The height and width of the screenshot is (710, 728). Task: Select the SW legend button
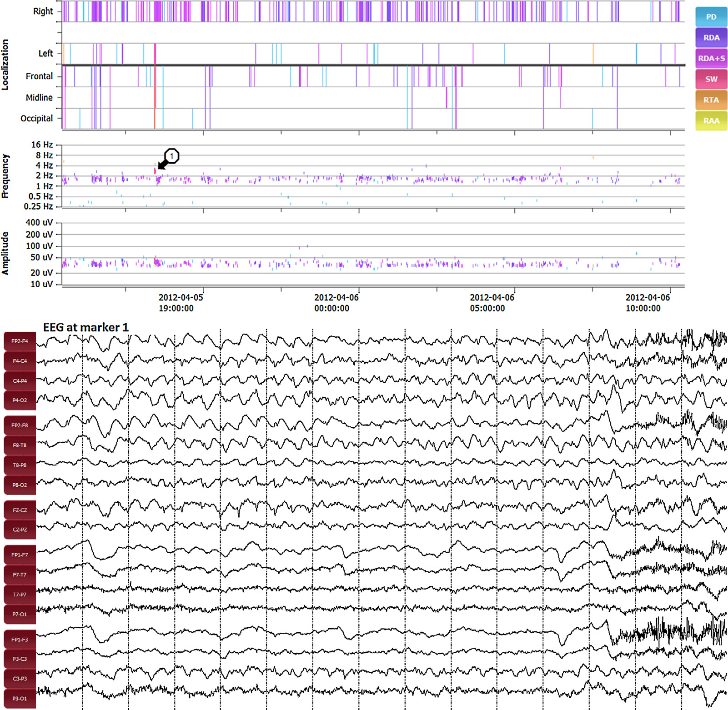coord(711,79)
